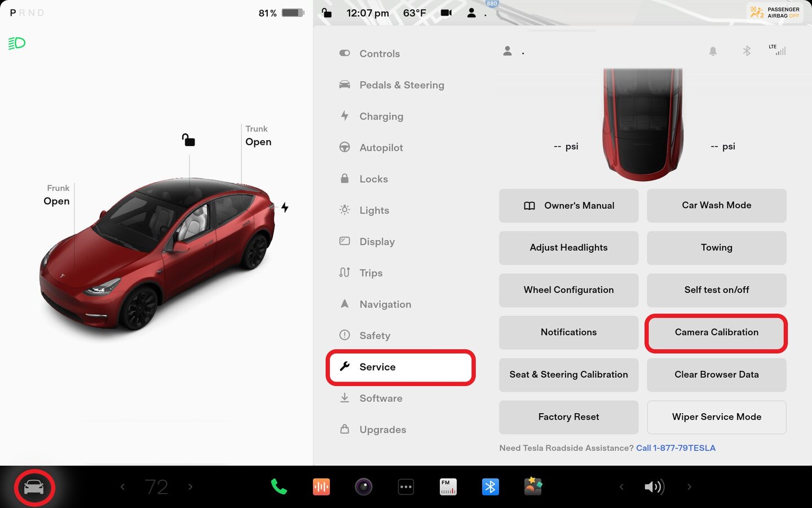Tap the speaker volume icon
This screenshot has width=812, height=508.
654,487
